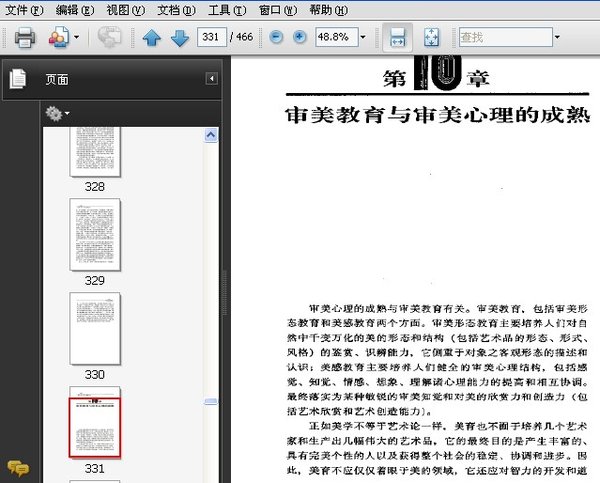Click the zoom percentage field 48.8%

(x=337, y=37)
